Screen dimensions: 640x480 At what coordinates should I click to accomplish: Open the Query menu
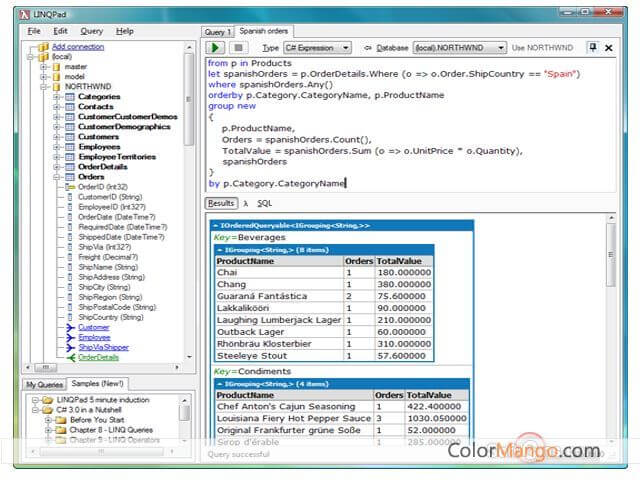click(x=91, y=31)
